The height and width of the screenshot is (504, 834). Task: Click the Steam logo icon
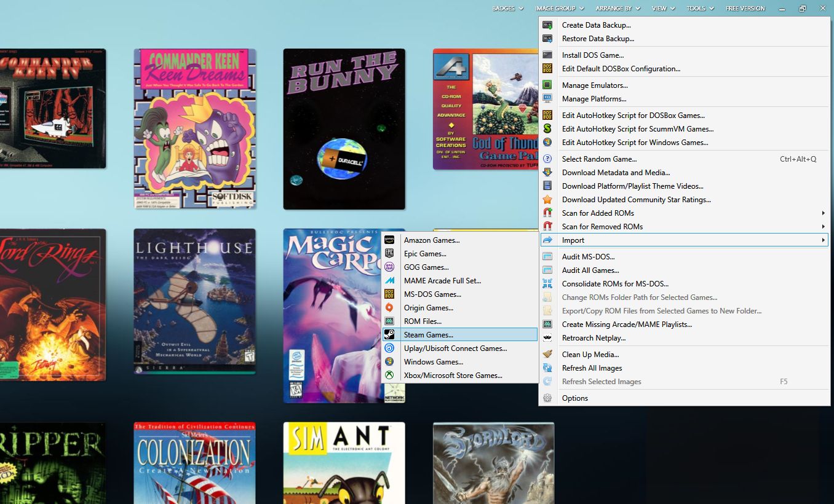click(389, 335)
